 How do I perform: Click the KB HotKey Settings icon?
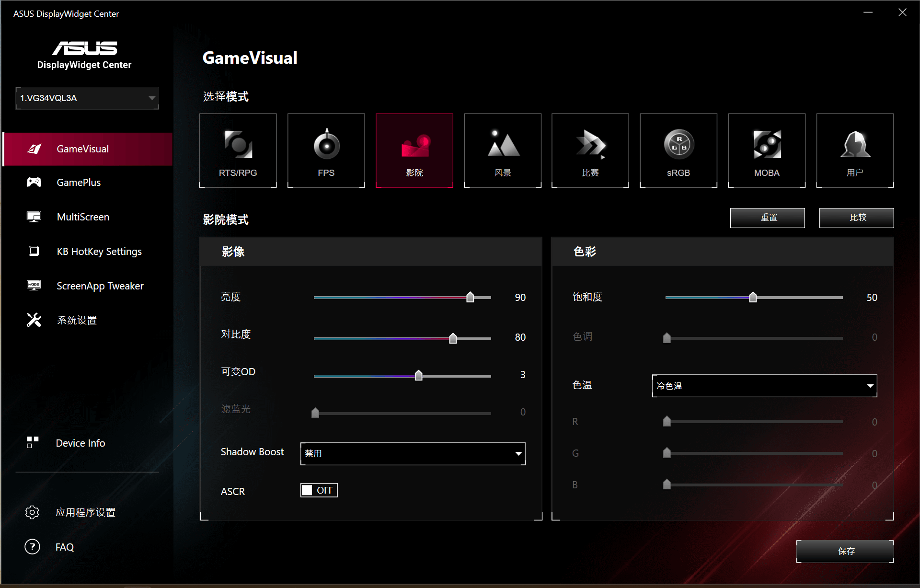click(x=34, y=251)
